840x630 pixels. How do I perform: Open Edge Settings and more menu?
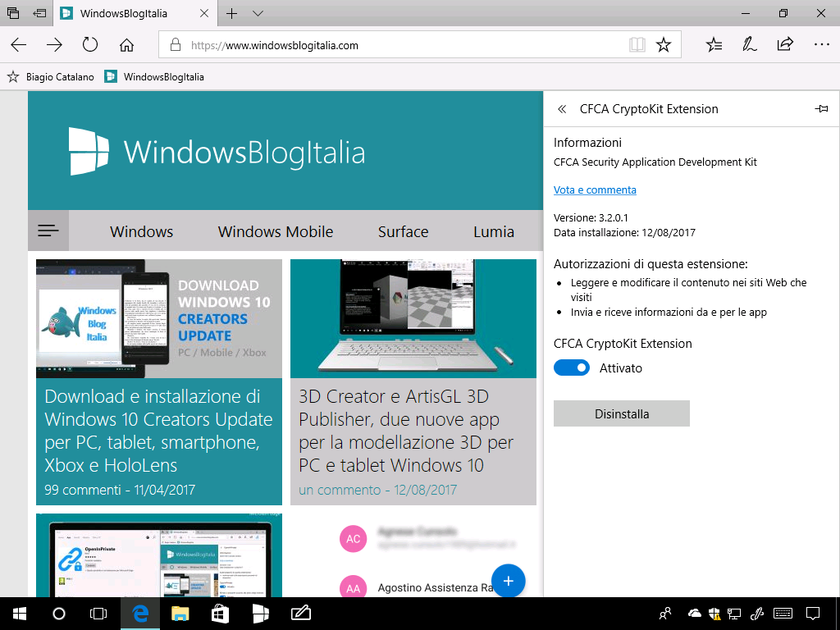point(821,45)
